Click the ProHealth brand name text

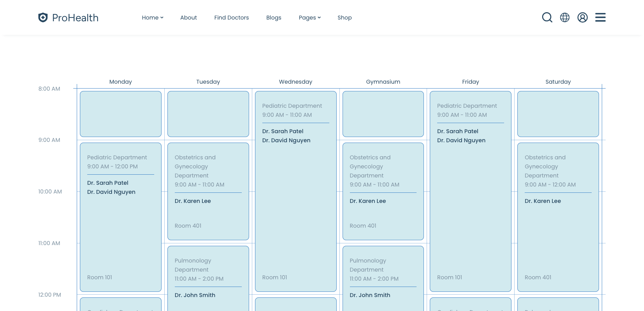click(75, 18)
